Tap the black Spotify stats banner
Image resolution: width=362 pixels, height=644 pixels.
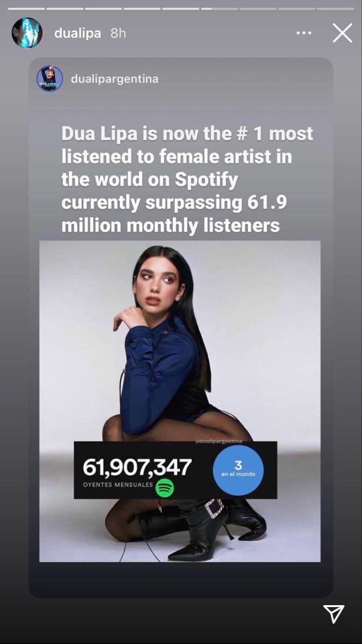pos(176,470)
